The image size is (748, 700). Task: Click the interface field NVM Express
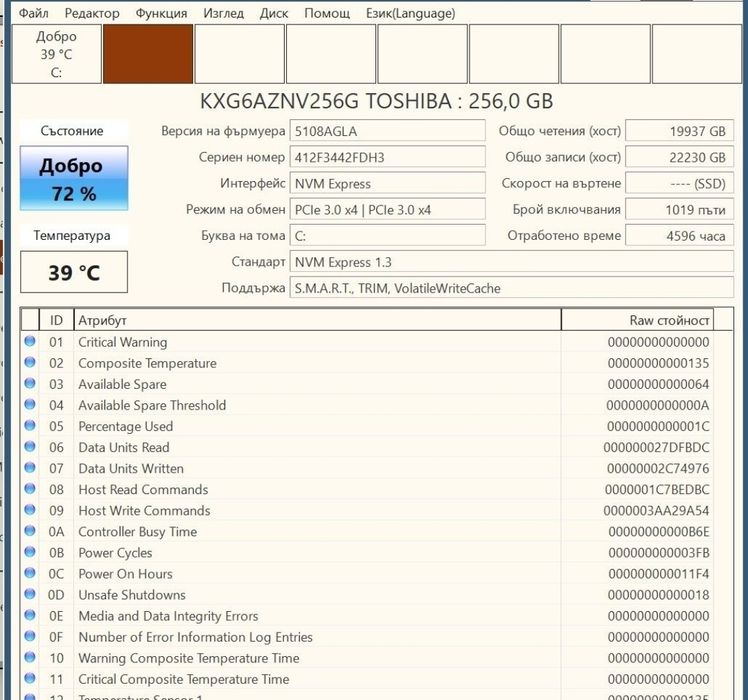pos(387,184)
